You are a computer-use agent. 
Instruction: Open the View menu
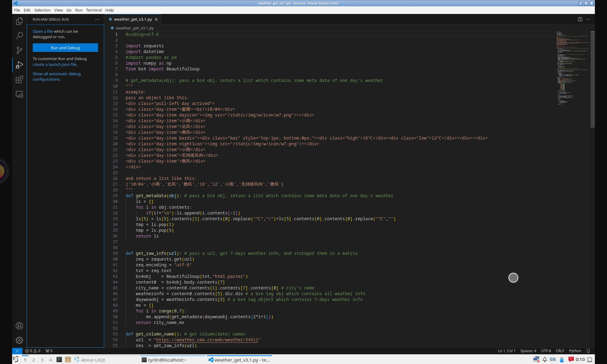[x=59, y=10]
